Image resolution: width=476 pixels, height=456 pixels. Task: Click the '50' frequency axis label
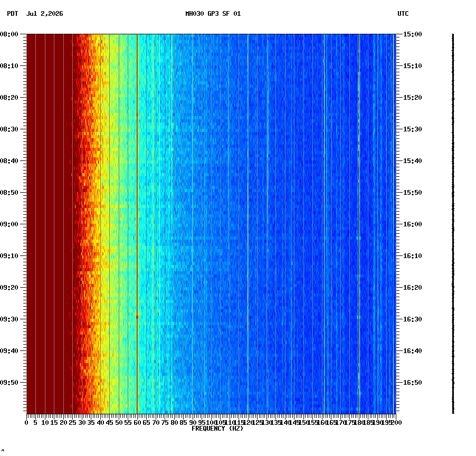(119, 423)
